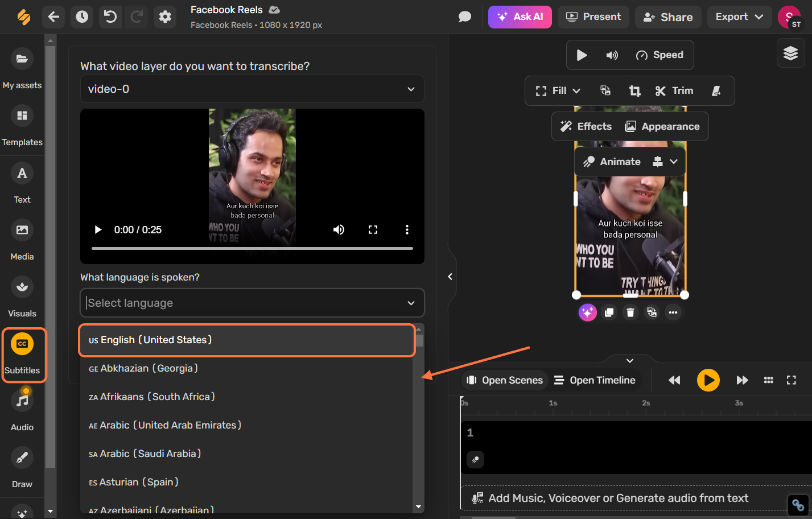This screenshot has height=519, width=812.
Task: Delete the selected layer with trash icon
Action: click(x=630, y=312)
